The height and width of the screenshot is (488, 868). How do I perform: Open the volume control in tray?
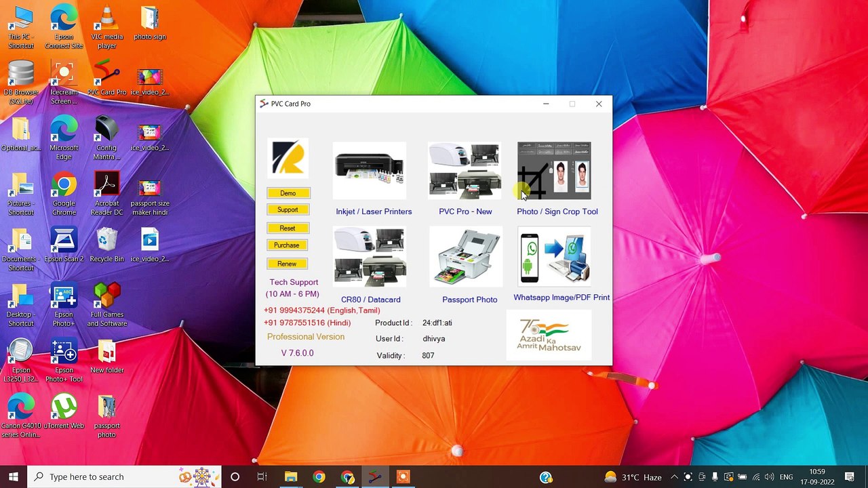point(769,477)
